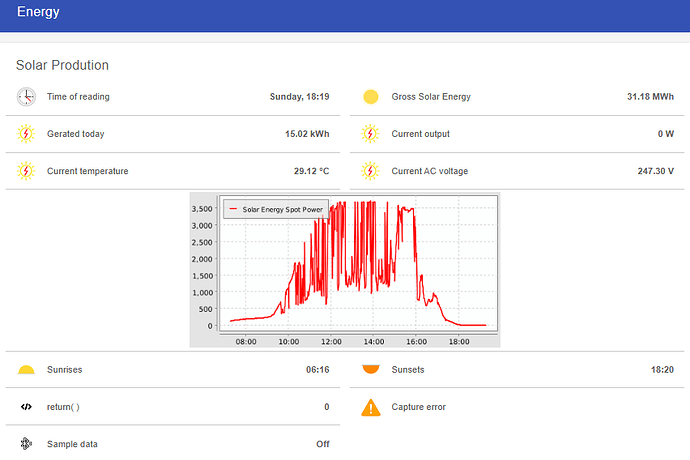Click the clock icon beside Time of reading
690x460 pixels.
tap(26, 97)
